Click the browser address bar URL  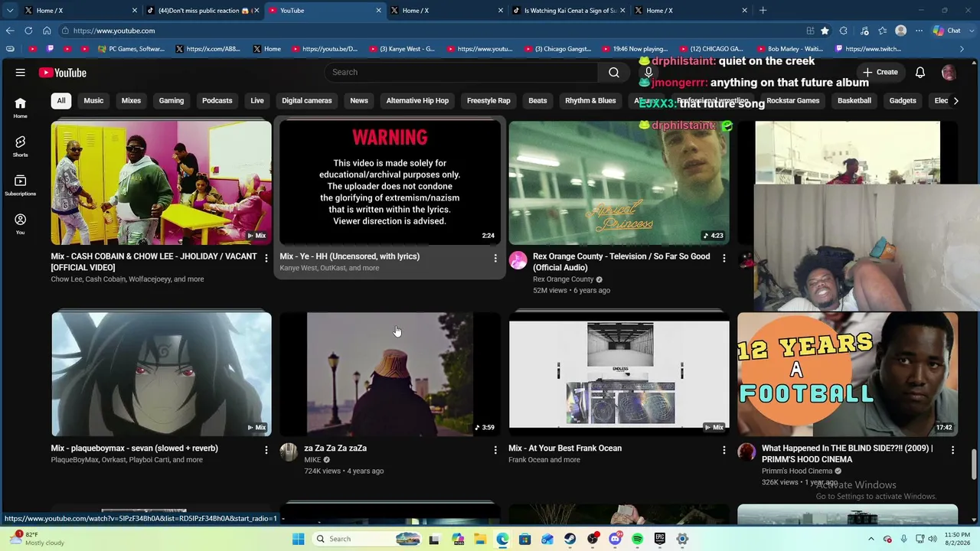114,31
